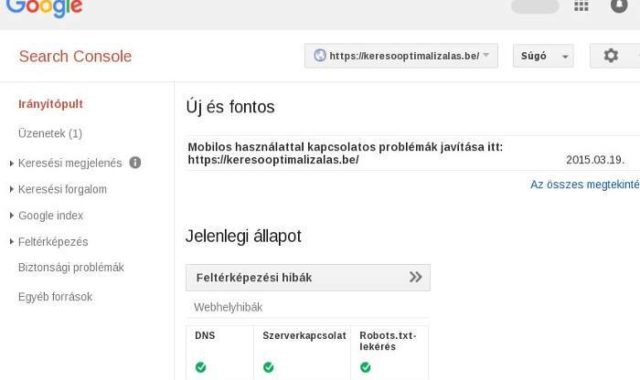Open Üzenetek (1) in the sidebar
This screenshot has height=380, width=640.
(50, 133)
